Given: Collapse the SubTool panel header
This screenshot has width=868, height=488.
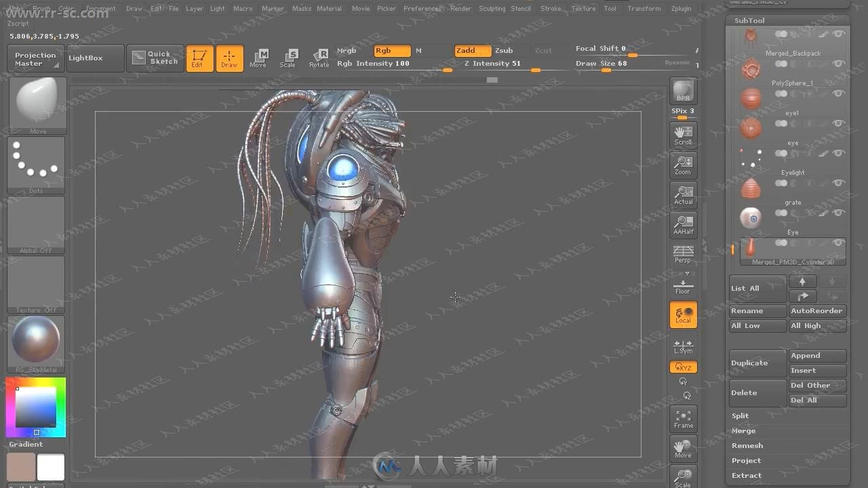Looking at the screenshot, I should pos(749,20).
